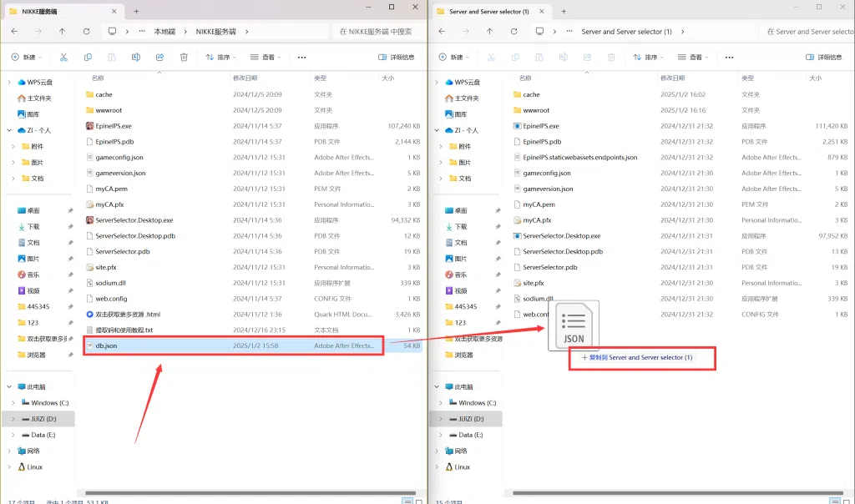Click 详细信息 in Server selector window
Viewport: 855px width, 504px height.
824,58
